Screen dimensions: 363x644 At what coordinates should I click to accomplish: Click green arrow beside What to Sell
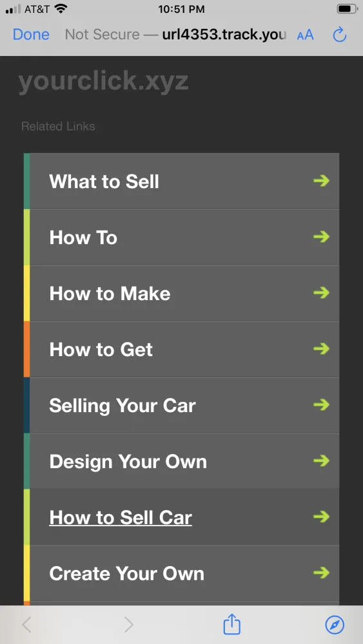[322, 181]
